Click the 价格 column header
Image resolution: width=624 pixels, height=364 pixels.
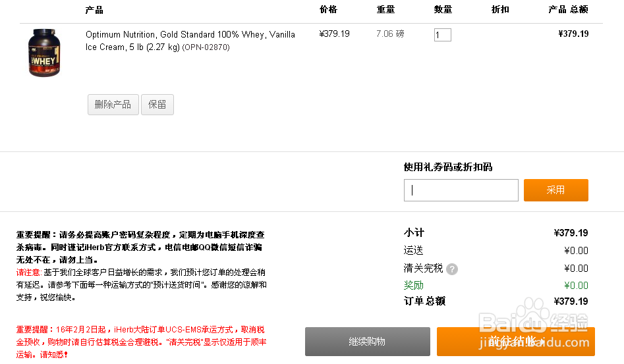point(328,9)
